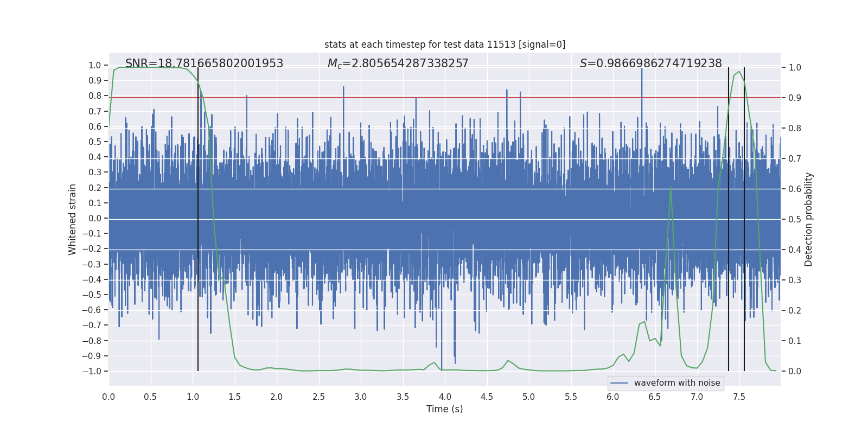Click the 1.0 tick on the Time axis
The width and height of the screenshot is (868, 434).
[193, 397]
